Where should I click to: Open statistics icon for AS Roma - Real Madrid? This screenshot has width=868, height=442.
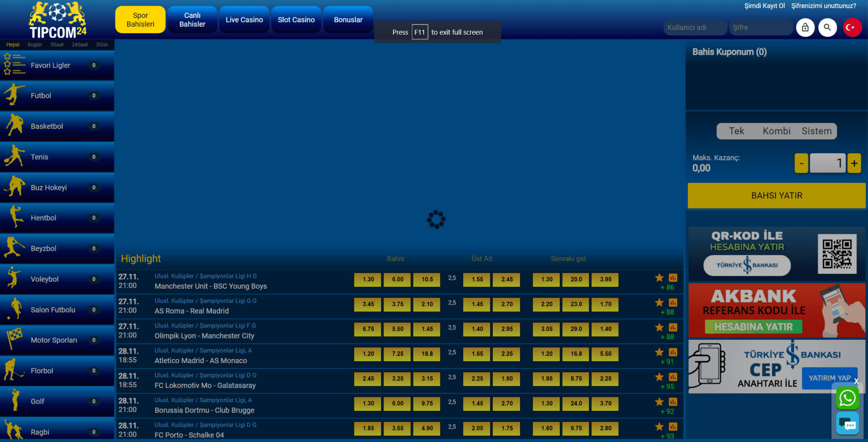coord(673,302)
